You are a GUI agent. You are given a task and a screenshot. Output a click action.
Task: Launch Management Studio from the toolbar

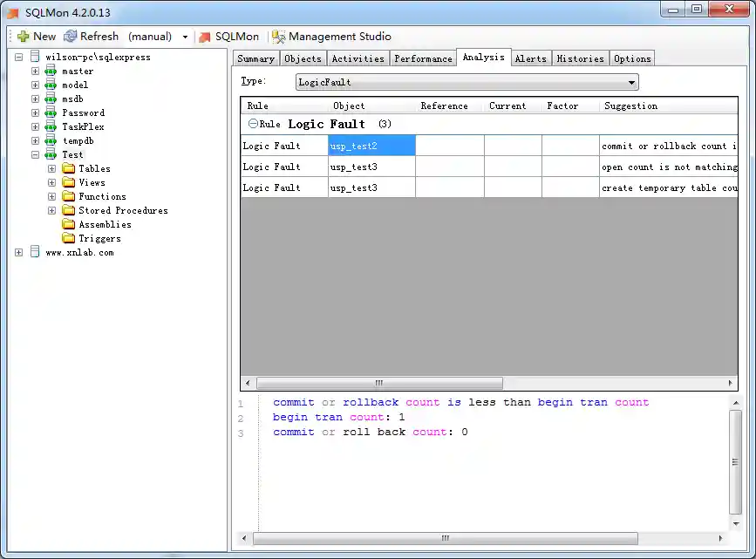[330, 37]
